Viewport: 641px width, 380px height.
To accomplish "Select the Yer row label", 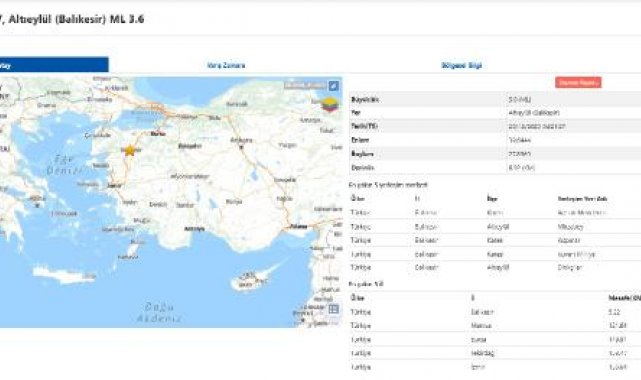I will (x=356, y=113).
